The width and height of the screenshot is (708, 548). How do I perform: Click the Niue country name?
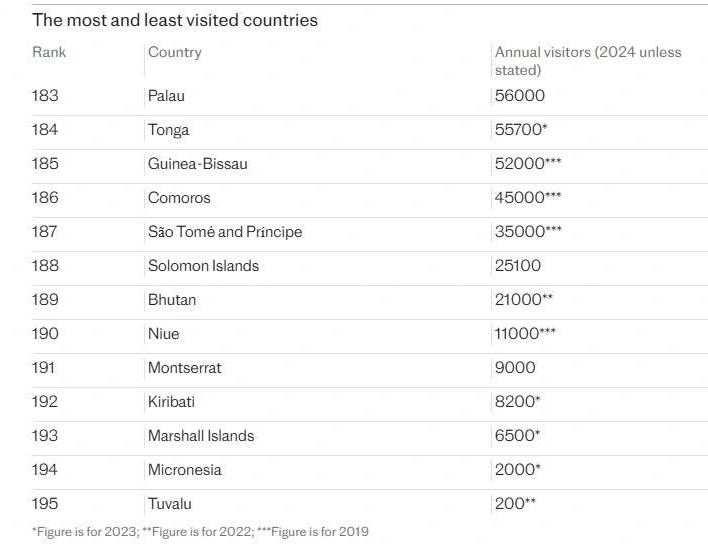(163, 334)
